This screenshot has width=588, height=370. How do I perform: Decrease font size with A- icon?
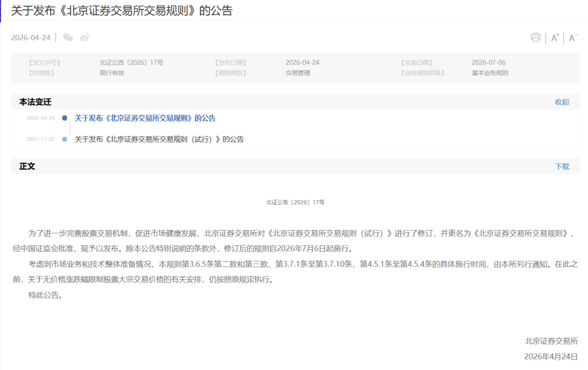pos(573,38)
